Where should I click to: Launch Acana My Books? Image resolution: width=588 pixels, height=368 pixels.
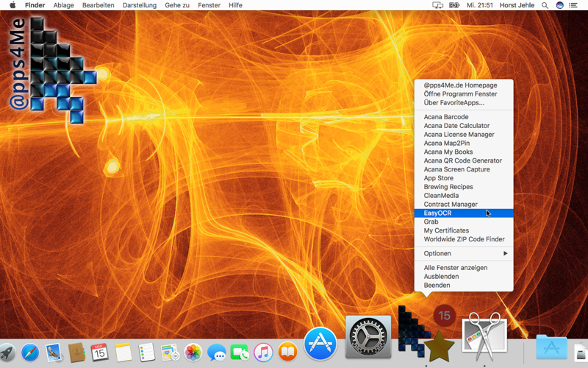[464, 152]
